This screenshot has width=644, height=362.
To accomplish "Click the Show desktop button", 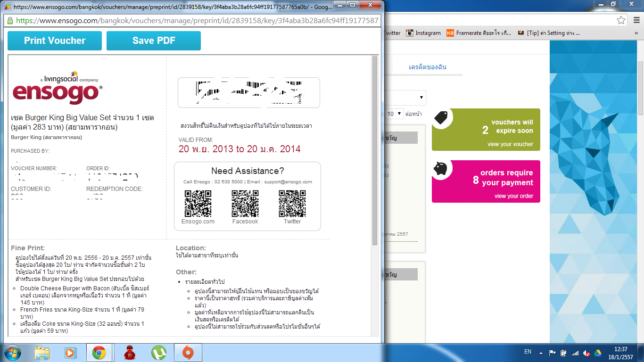I will [641, 353].
